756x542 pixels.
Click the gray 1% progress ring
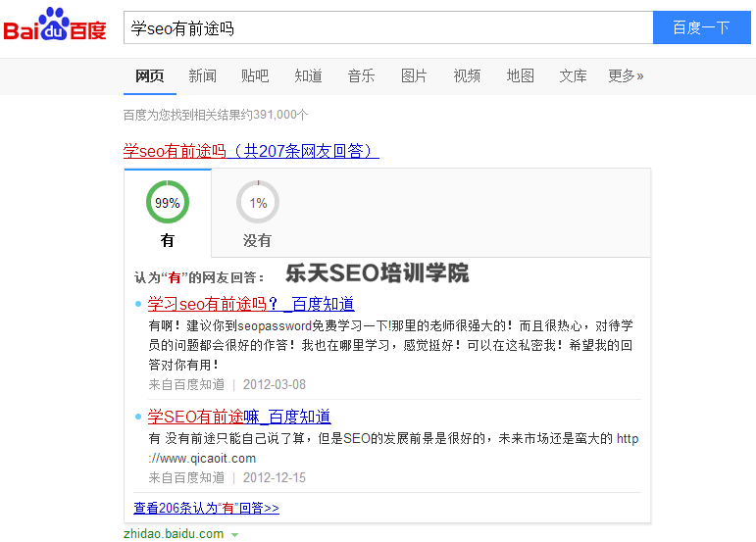pyautogui.click(x=258, y=202)
